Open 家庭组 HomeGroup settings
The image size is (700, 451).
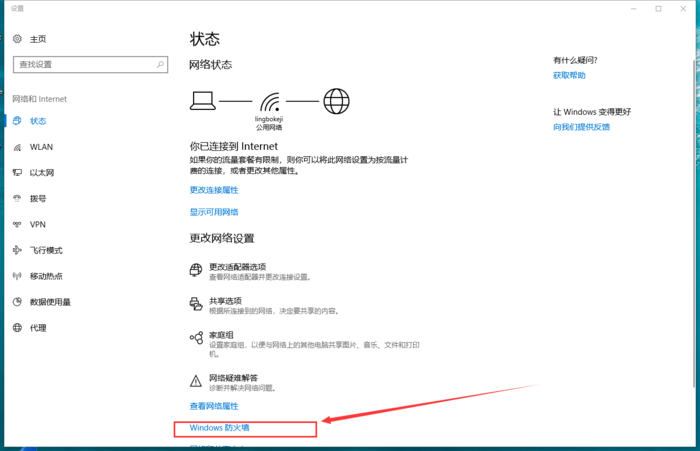click(221, 335)
